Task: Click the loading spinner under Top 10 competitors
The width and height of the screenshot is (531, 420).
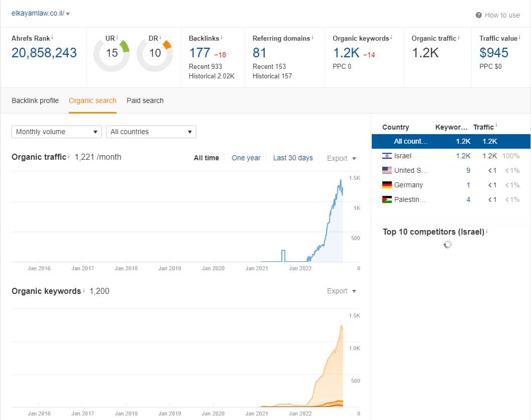Action: click(x=448, y=245)
